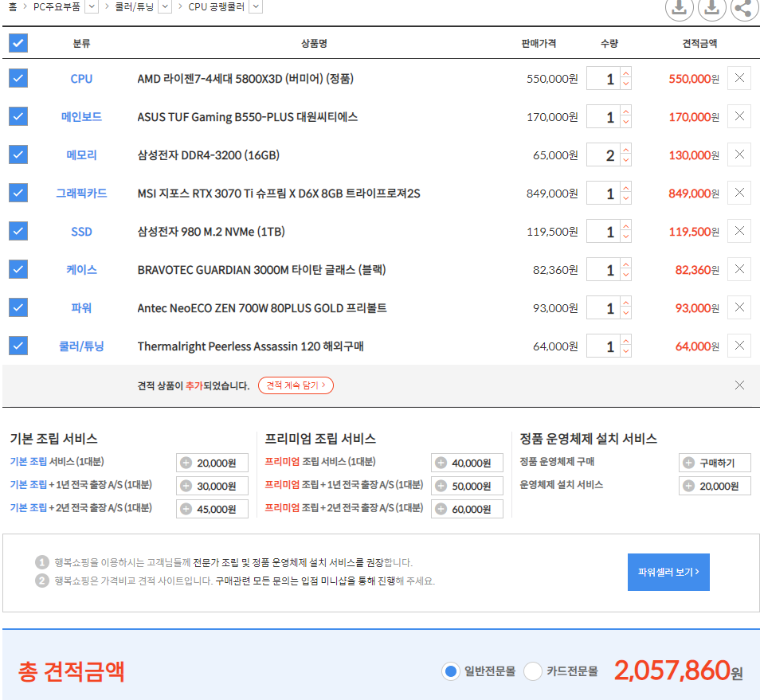Uncheck the 그래픽카드 row checkbox
Image resolution: width=760 pixels, height=700 pixels.
(18, 193)
